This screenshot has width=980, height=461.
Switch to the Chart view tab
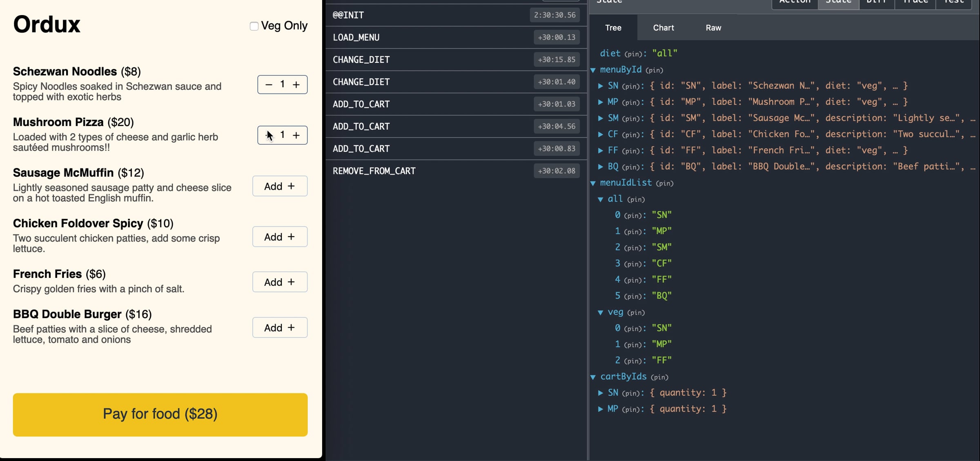(663, 28)
